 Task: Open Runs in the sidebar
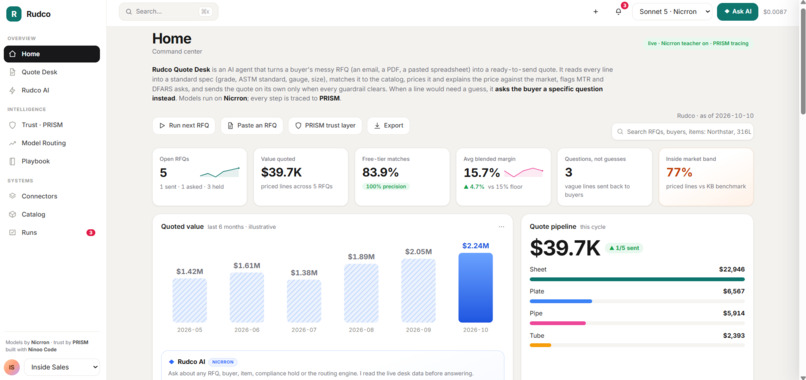pyautogui.click(x=52, y=232)
